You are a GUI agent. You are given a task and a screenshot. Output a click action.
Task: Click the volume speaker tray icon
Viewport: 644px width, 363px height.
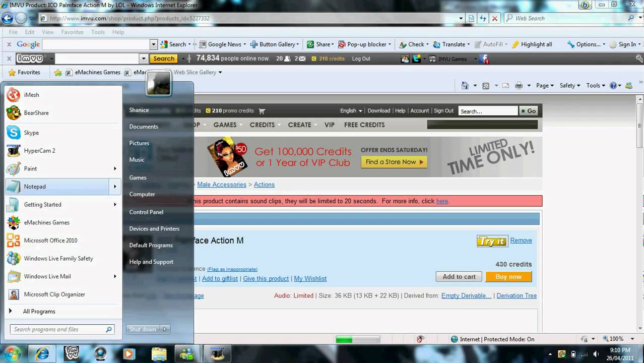pos(596,354)
